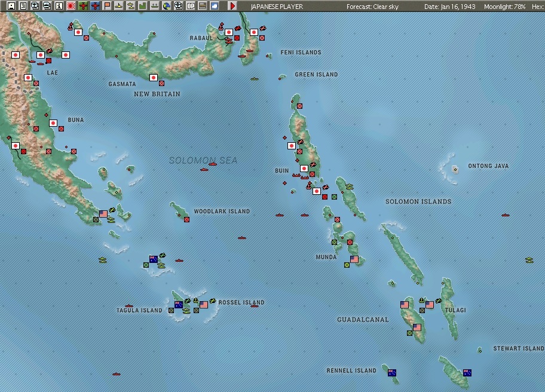Select the Australian flag south of Stewart Island
The height and width of the screenshot is (392, 545).
point(467,372)
